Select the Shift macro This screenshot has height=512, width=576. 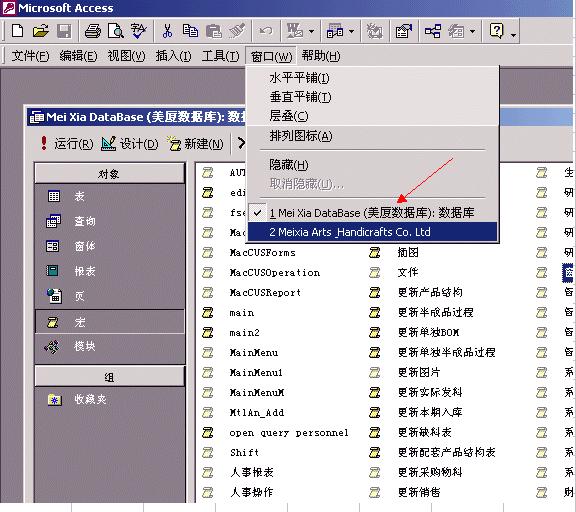pos(244,452)
